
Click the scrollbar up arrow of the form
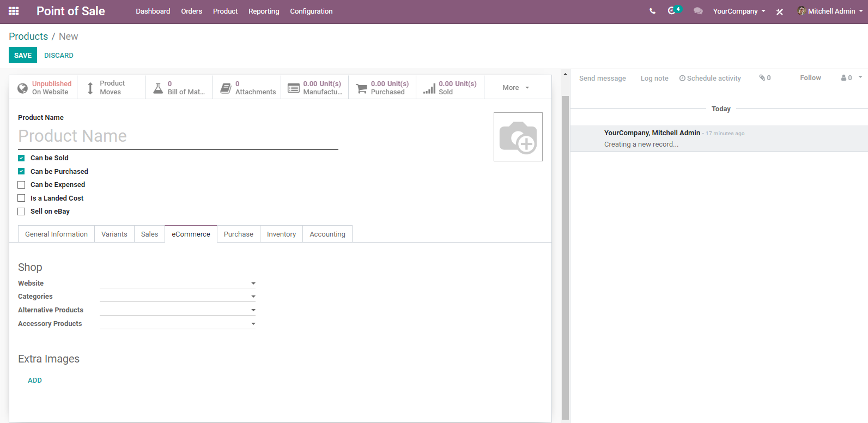(x=565, y=74)
